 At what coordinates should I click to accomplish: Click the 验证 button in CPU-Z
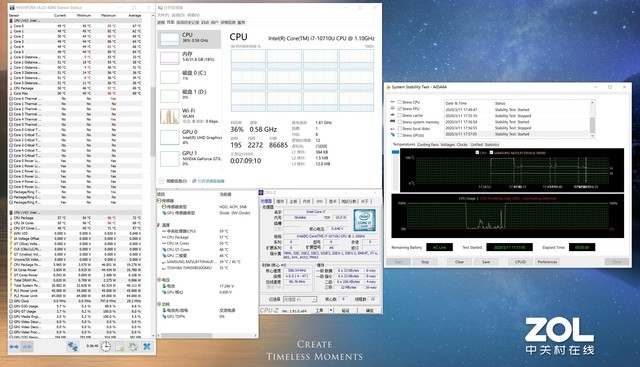345,310
